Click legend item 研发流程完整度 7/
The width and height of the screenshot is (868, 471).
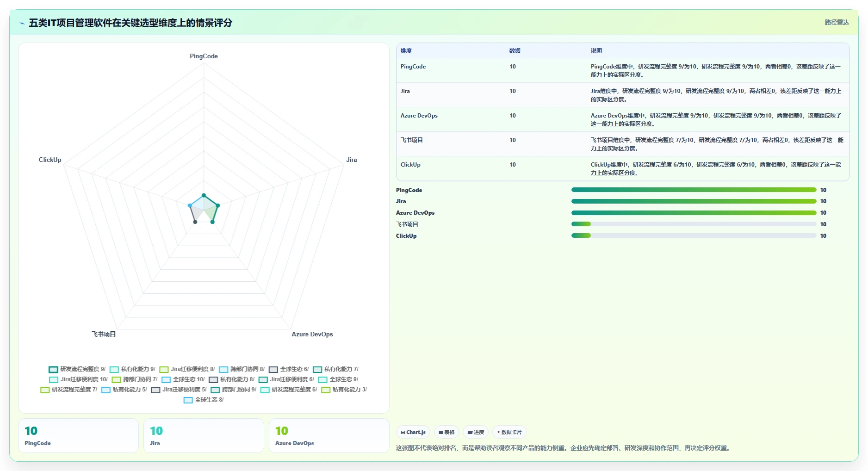(x=68, y=390)
